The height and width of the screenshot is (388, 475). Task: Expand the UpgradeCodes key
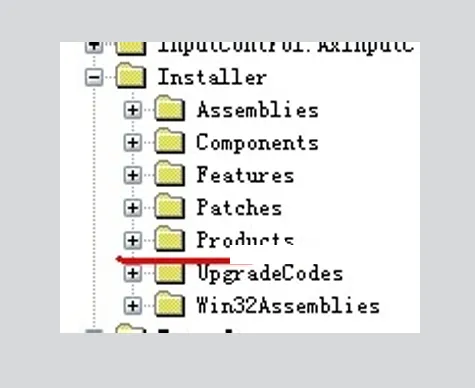(133, 273)
